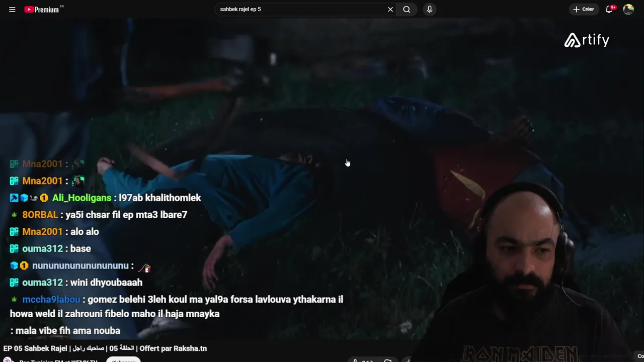Click the chat message 'alo alo'
Image resolution: width=644 pixels, height=362 pixels.
(85, 232)
